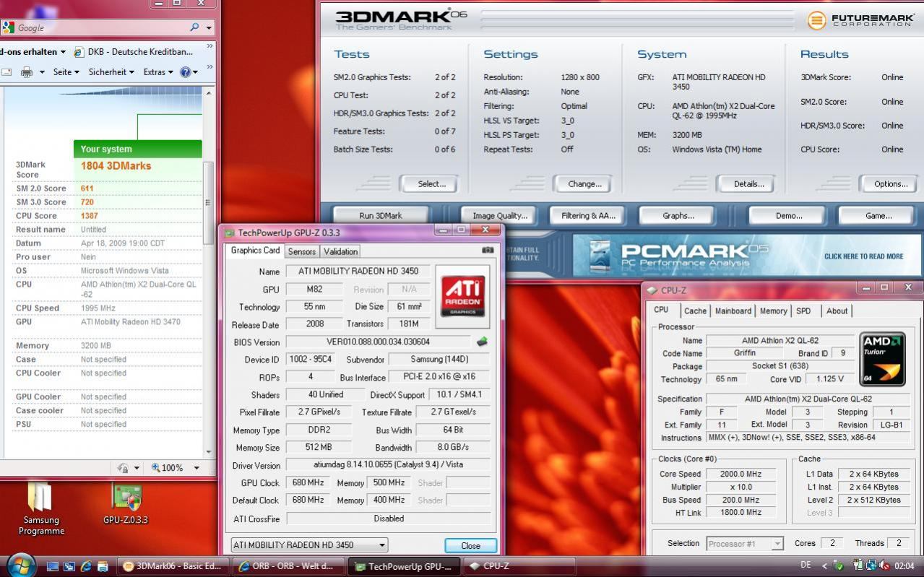Open the About tab in CPU-Z
Image resolution: width=924 pixels, height=577 pixels.
click(x=837, y=311)
